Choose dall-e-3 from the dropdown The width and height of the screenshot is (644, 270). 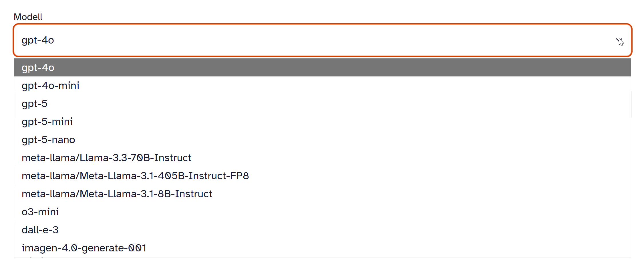[x=40, y=230]
